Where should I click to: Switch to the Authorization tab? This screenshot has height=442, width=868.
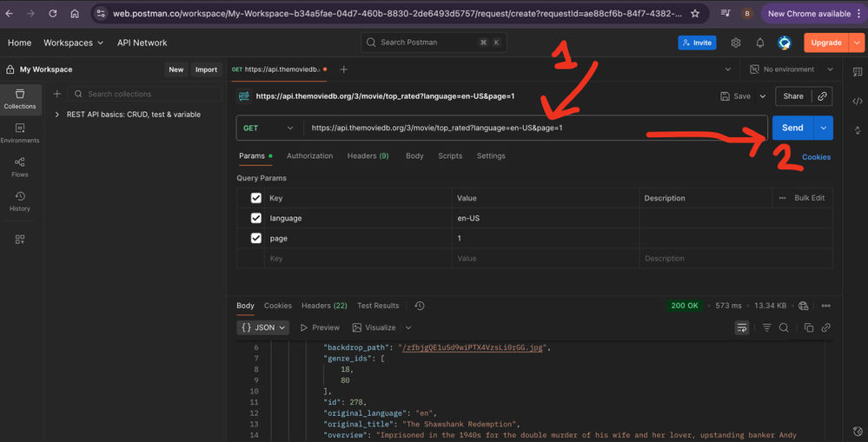tap(309, 156)
